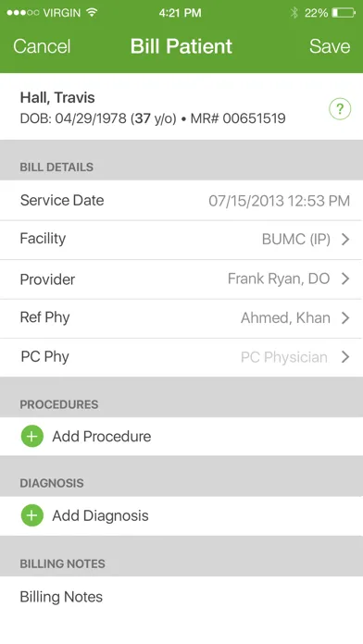Tap the Bluetooth icon in status bar
Viewport: 363px width, 644px height.
tap(294, 13)
